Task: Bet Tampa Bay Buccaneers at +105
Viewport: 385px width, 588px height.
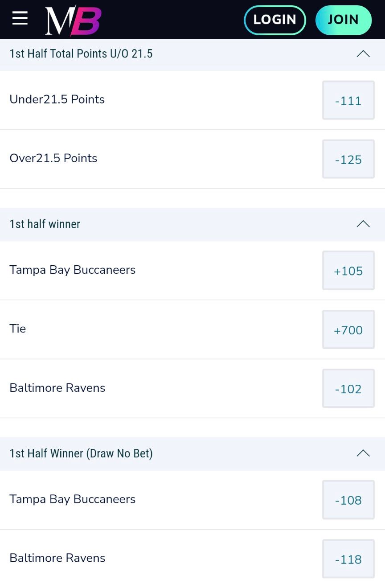Action: click(x=348, y=271)
